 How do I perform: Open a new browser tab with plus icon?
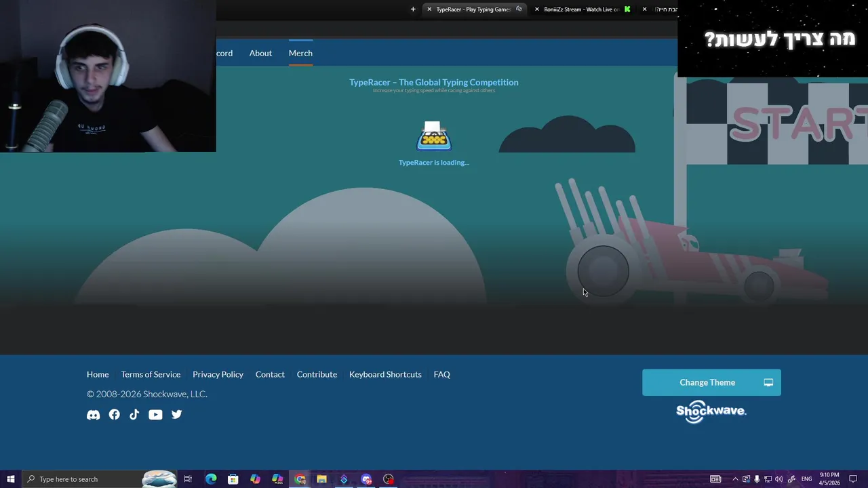pyautogui.click(x=413, y=9)
